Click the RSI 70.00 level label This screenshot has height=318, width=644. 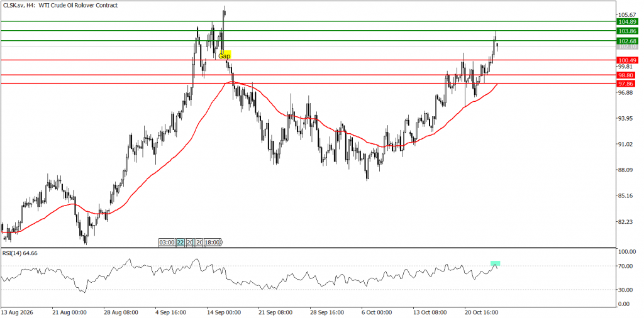tap(627, 266)
